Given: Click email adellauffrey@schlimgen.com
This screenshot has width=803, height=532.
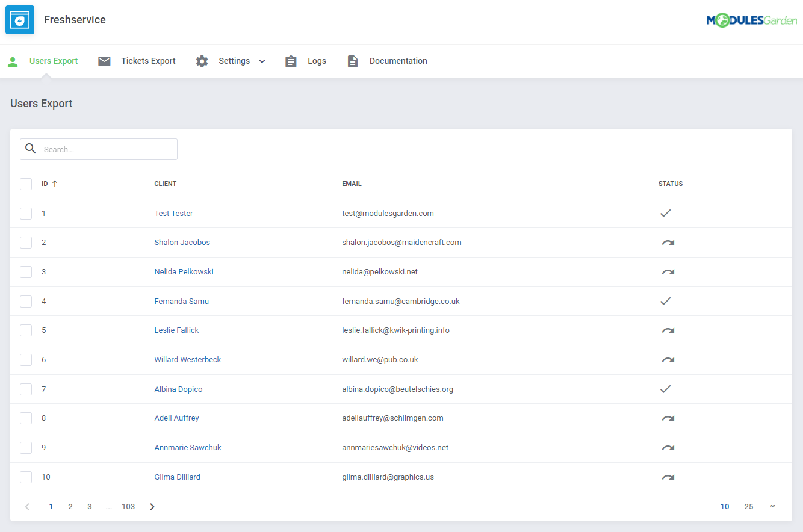Looking at the screenshot, I should click(x=392, y=418).
